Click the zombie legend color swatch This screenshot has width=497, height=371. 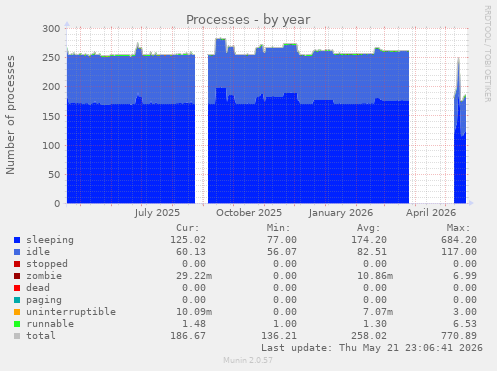[x=17, y=276]
